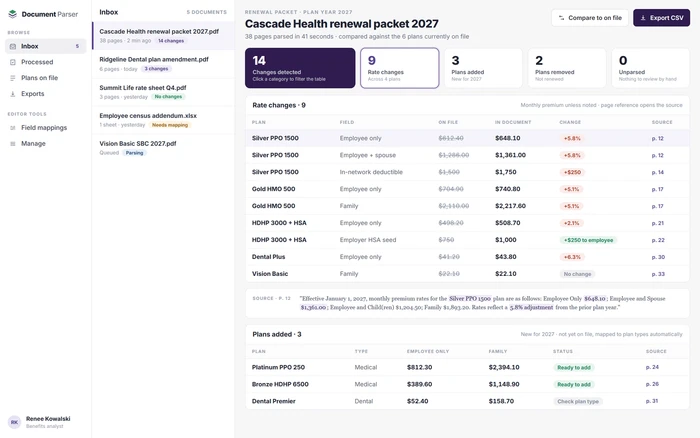Open source p. 22 for HSA seed
The width and height of the screenshot is (700, 438).
pos(658,240)
